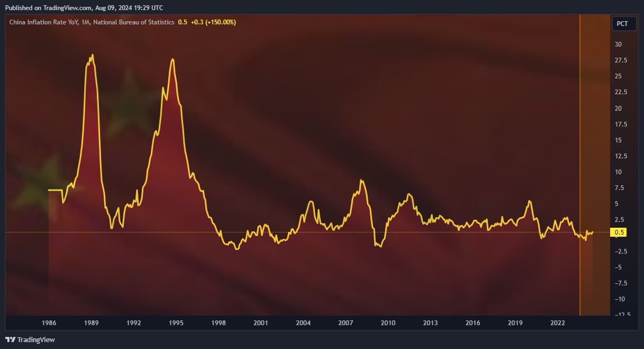
Task: Click the 1988 inflation peak on the line
Action: [x=93, y=55]
